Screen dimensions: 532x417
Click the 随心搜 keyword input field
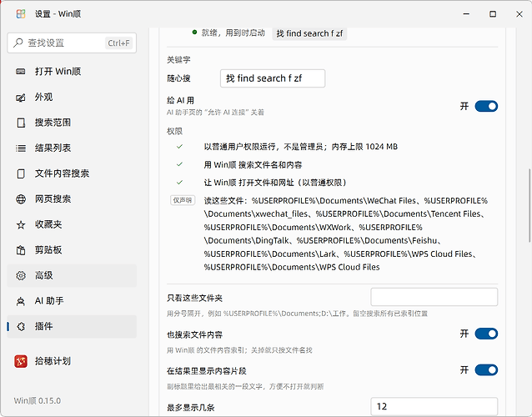(x=273, y=78)
